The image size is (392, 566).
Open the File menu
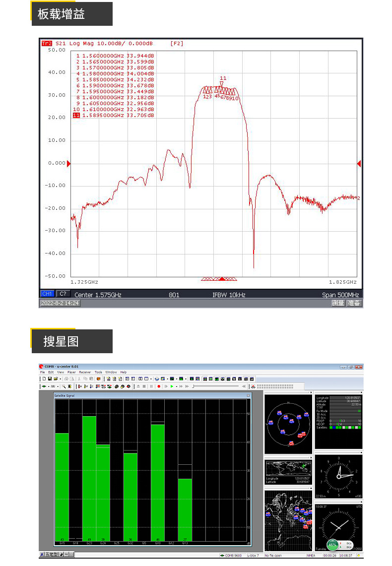pos(43,372)
